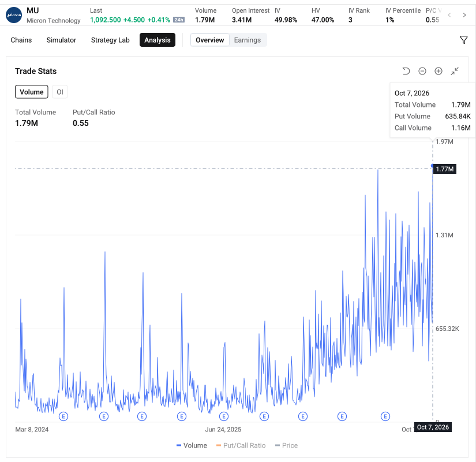The height and width of the screenshot is (462, 476).
Task: Collapse the chart with the shrink arrows icon
Action: coord(455,71)
